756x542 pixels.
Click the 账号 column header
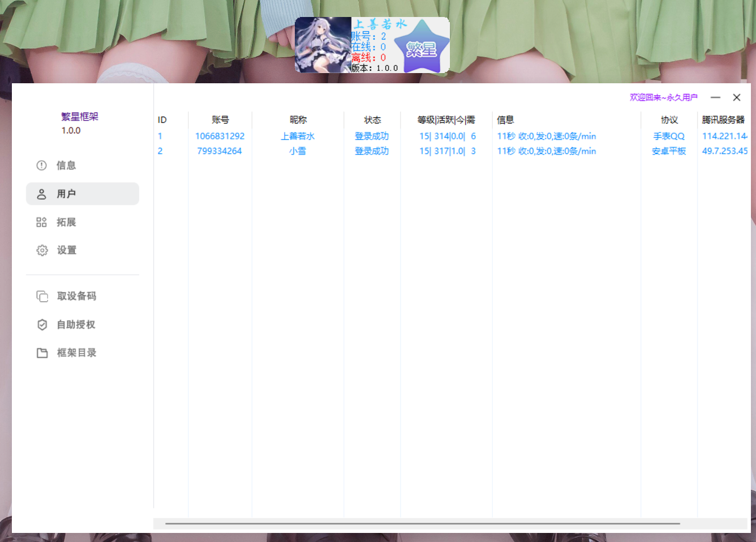(220, 120)
